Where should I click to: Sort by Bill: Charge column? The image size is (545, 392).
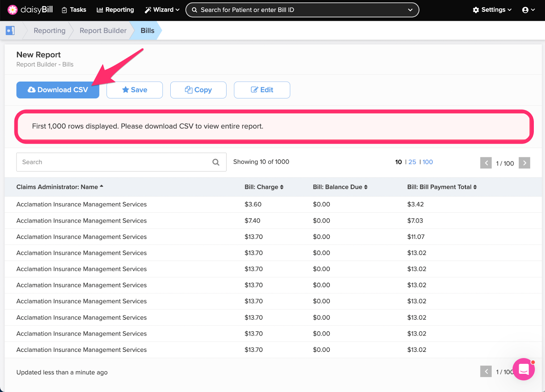[x=264, y=187]
